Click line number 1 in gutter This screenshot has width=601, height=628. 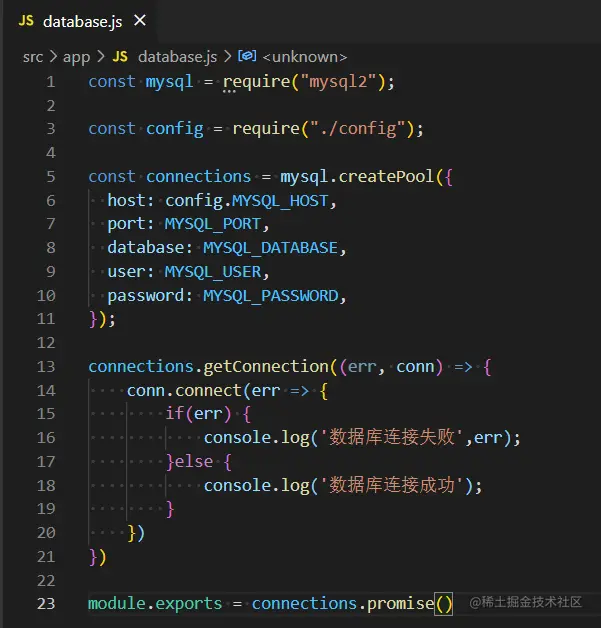tap(50, 82)
